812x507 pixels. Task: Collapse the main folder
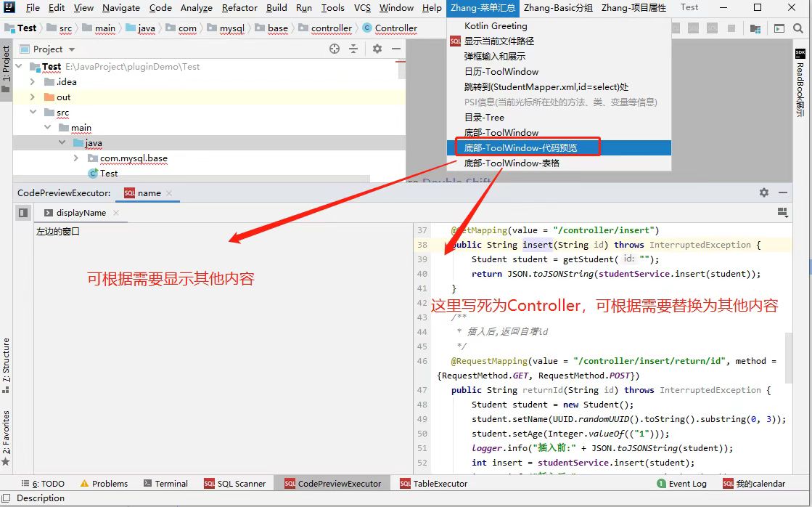click(48, 127)
